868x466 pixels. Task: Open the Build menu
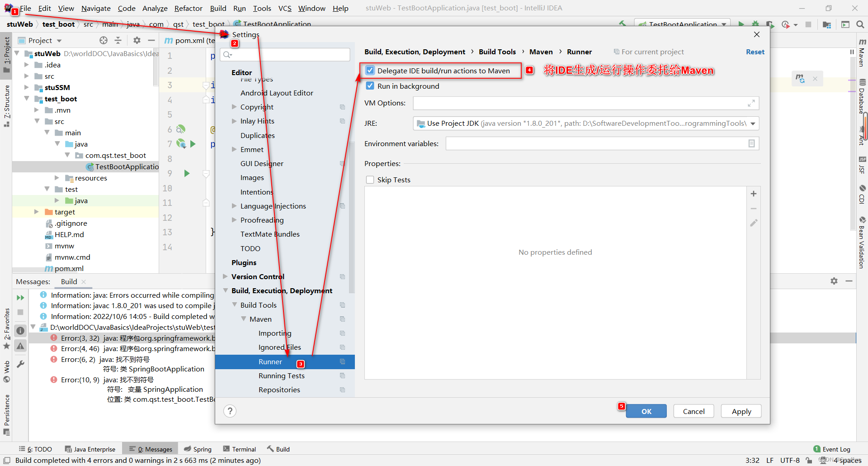click(x=218, y=8)
